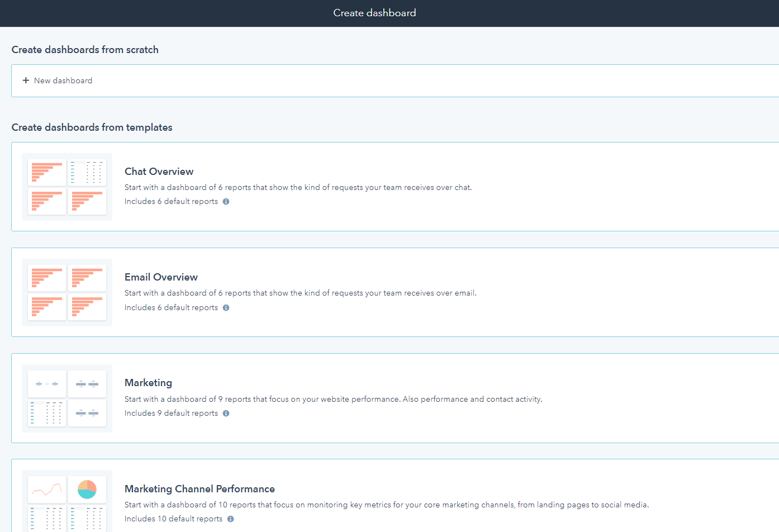Show info for Marketing 9 default reports
The image size is (779, 532).
click(226, 414)
